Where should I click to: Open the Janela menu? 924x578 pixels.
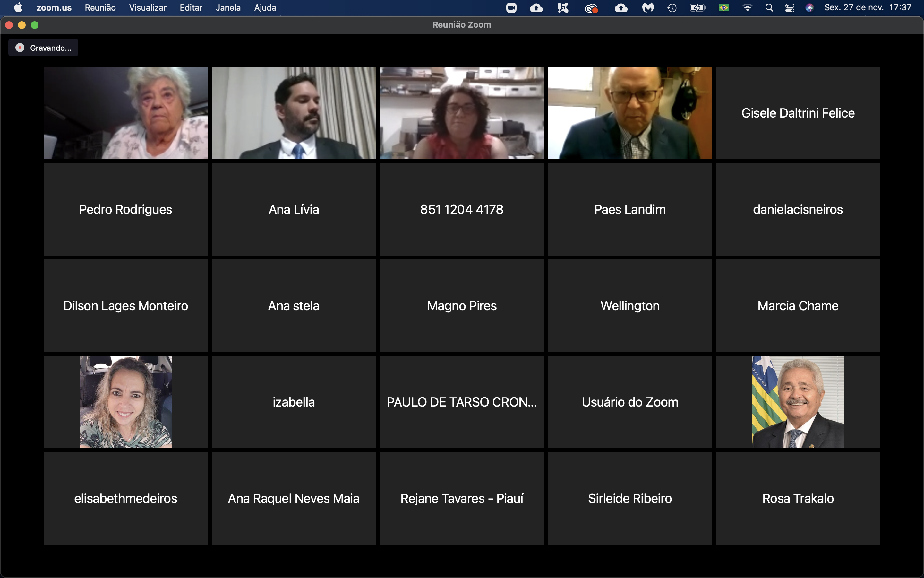tap(228, 8)
